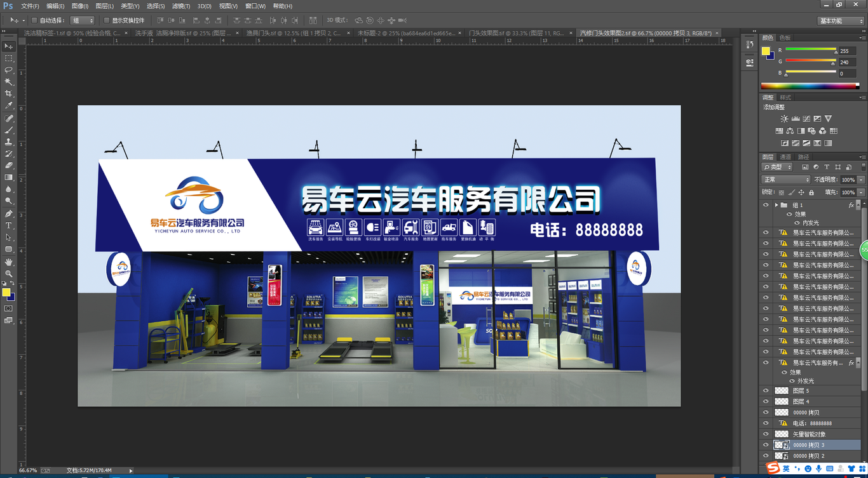Open the 类型 layer filter dropdown

(x=777, y=167)
